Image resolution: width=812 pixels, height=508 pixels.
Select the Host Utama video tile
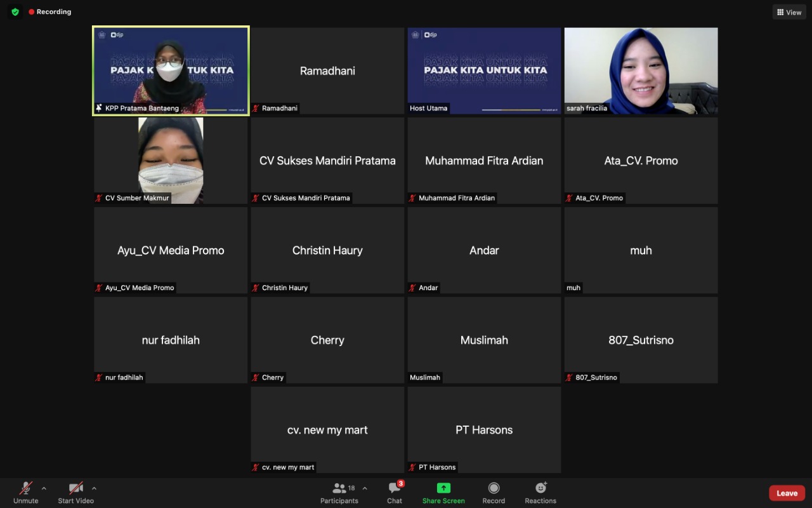pos(484,70)
